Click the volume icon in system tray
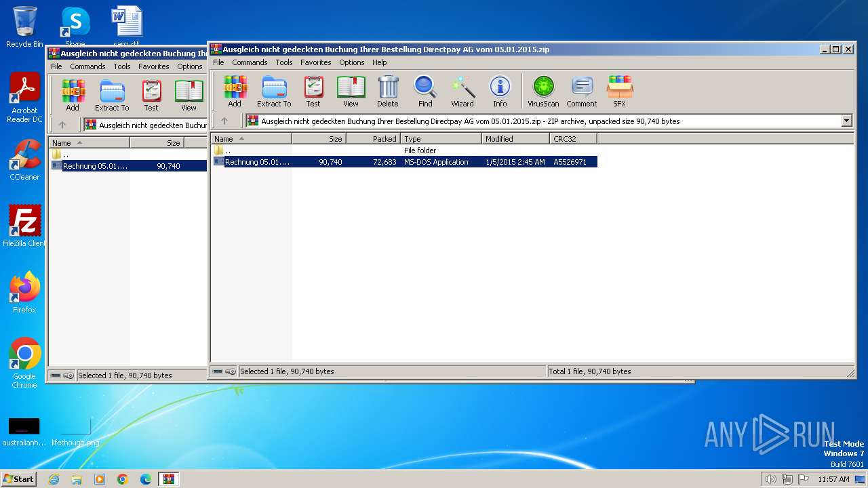868x488 pixels. (x=770, y=479)
